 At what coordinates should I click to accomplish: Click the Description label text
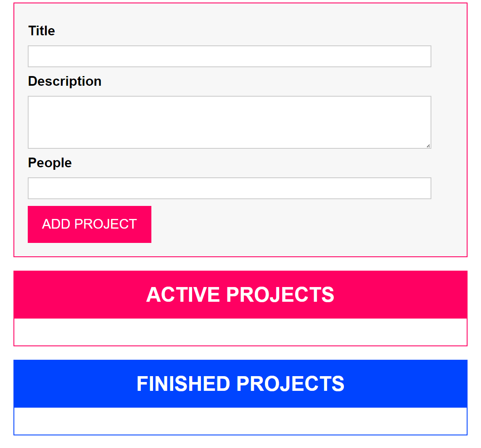(65, 81)
